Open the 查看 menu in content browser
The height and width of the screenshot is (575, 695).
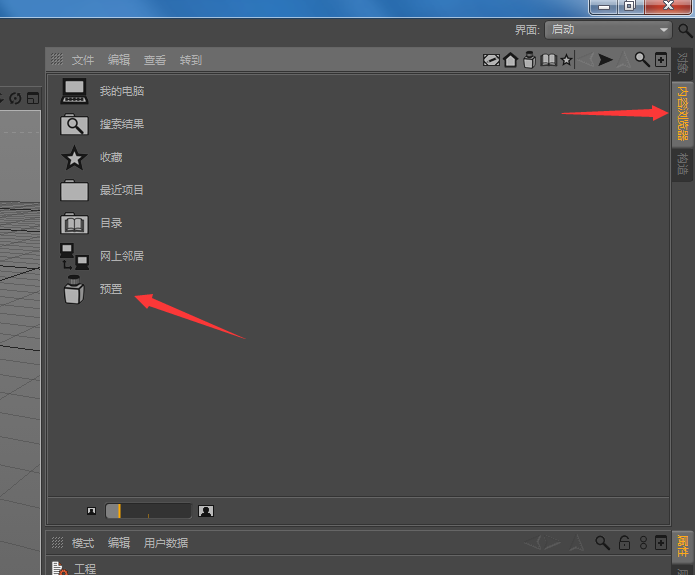point(155,60)
